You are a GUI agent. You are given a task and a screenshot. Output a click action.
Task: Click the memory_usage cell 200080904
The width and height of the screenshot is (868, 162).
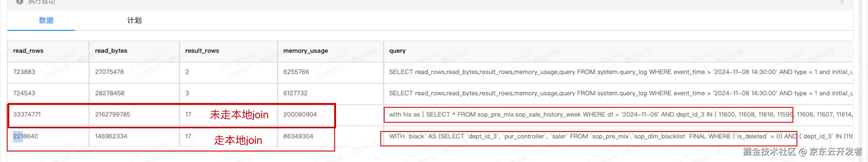(x=300, y=114)
